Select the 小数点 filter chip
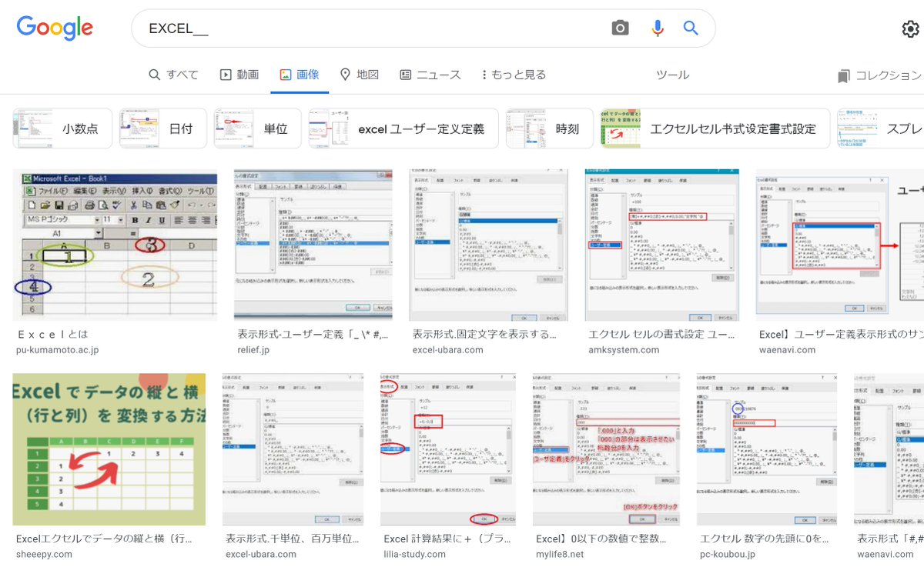 62,128
